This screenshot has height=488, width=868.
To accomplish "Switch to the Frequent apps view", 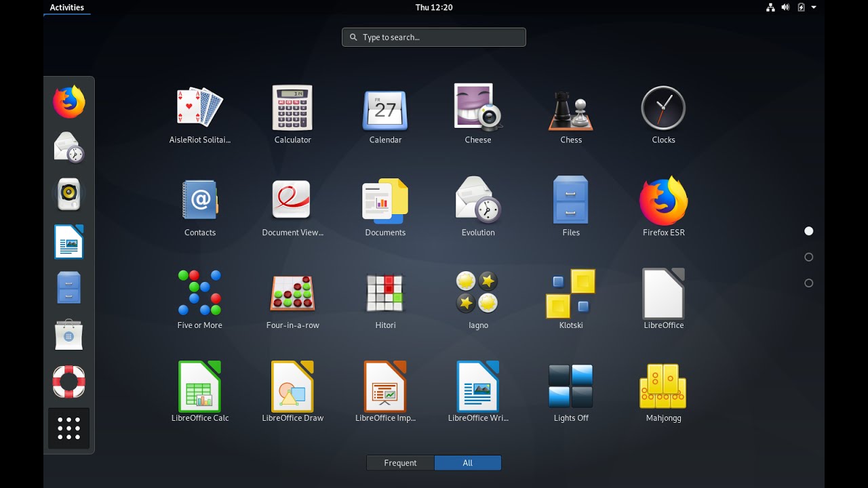I will coord(400,463).
